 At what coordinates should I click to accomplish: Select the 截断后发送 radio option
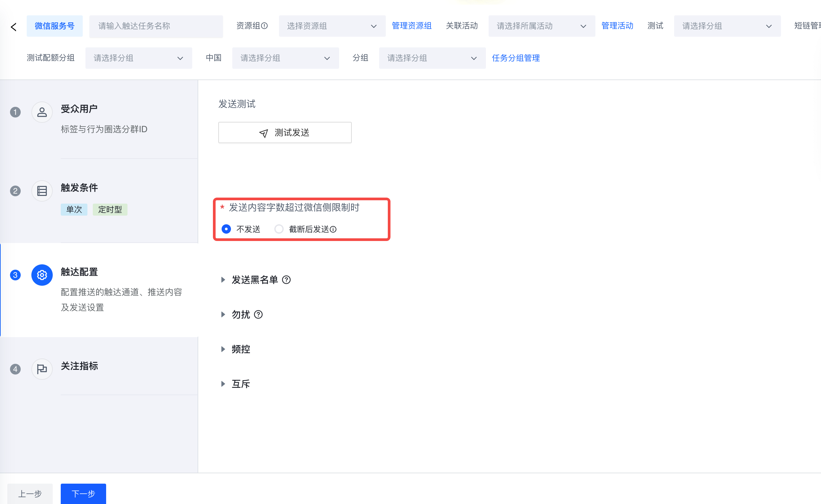(x=279, y=229)
